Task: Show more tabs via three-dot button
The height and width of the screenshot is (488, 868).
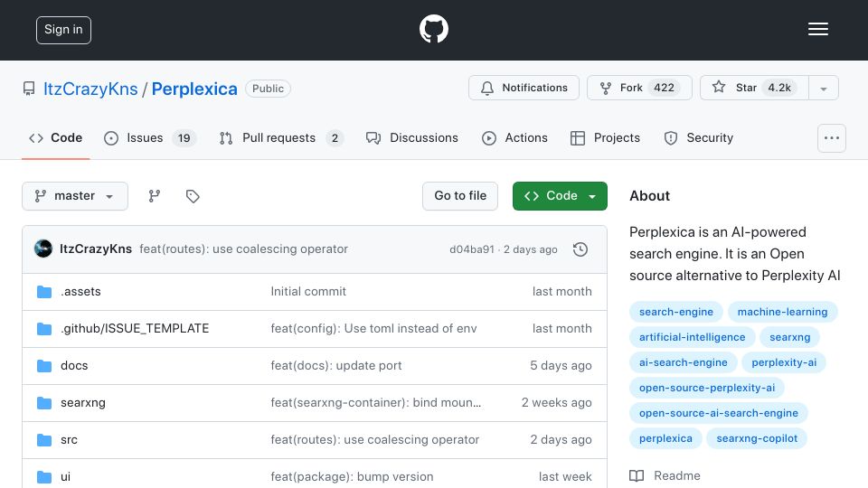Action: pyautogui.click(x=832, y=138)
